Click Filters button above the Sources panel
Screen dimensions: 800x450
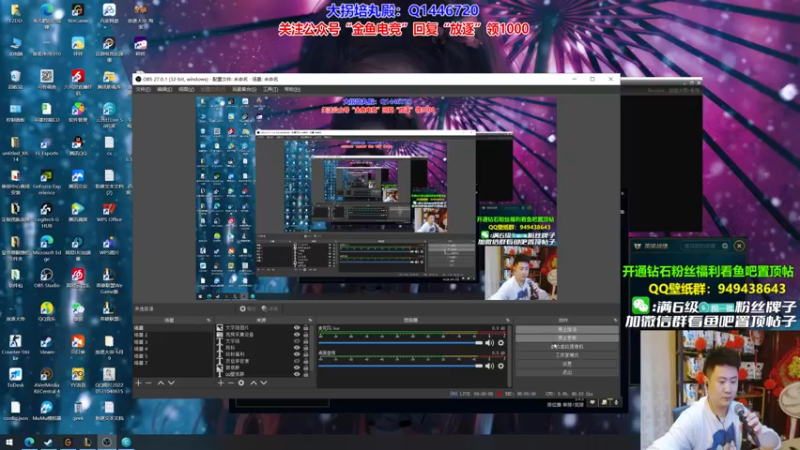coord(269,309)
